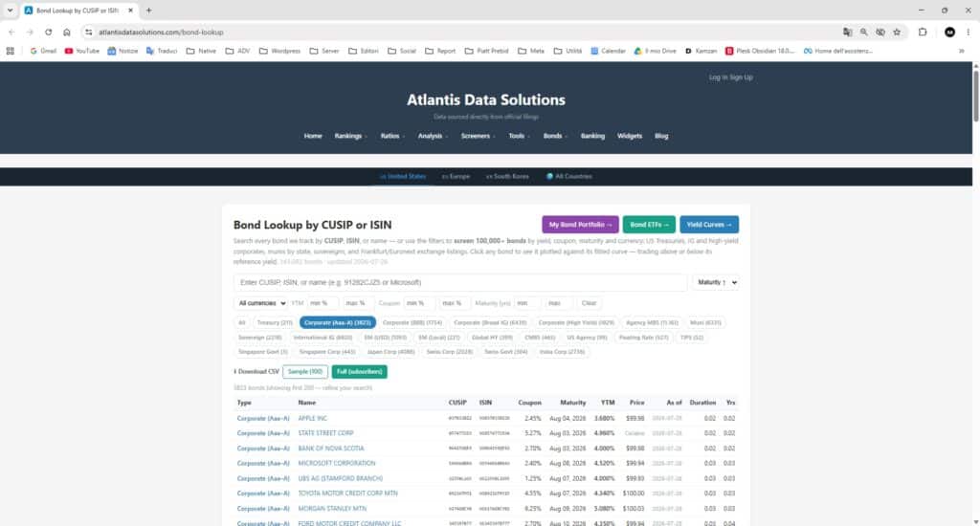
Task: Open the Plesk Obsidian bookmark
Action: click(x=759, y=51)
